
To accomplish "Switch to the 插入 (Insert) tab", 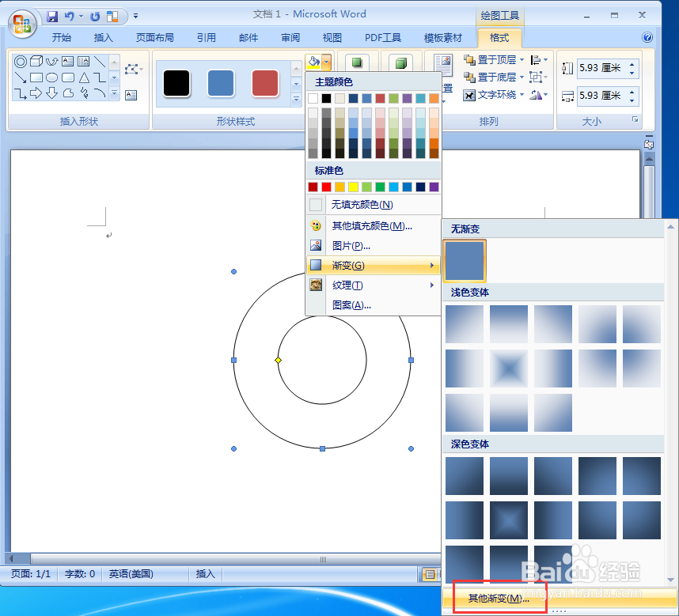I will point(104,38).
